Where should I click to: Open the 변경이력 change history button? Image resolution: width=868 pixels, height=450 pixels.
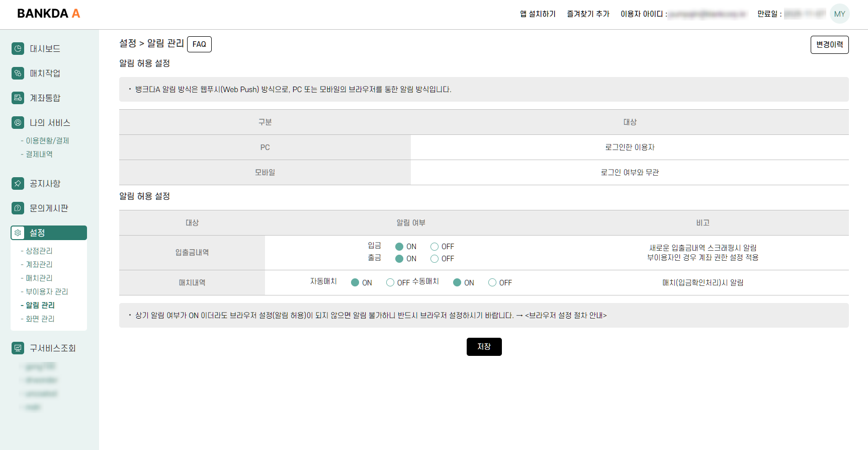click(x=829, y=45)
